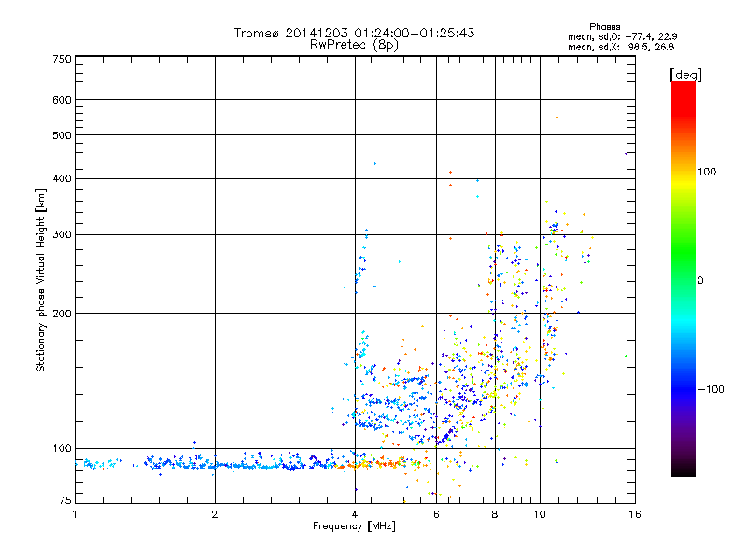Click the y-axis label '500'
This screenshot has width=747, height=560.
coord(62,135)
